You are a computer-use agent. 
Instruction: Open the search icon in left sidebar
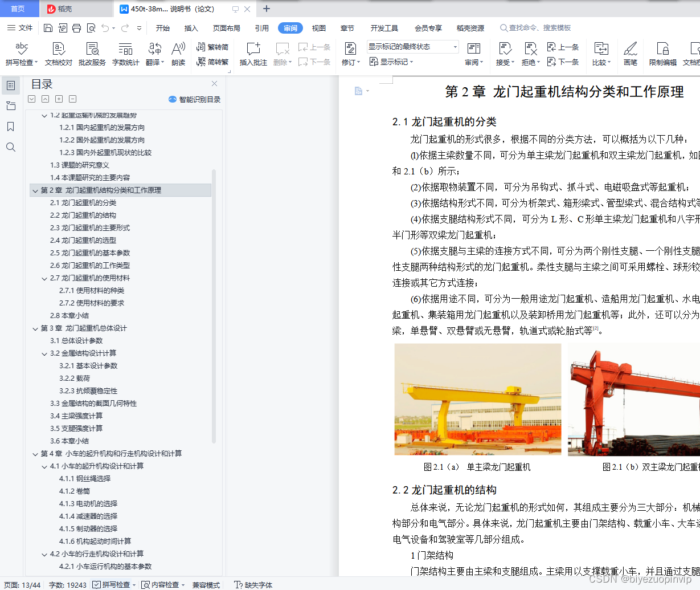pos(11,147)
